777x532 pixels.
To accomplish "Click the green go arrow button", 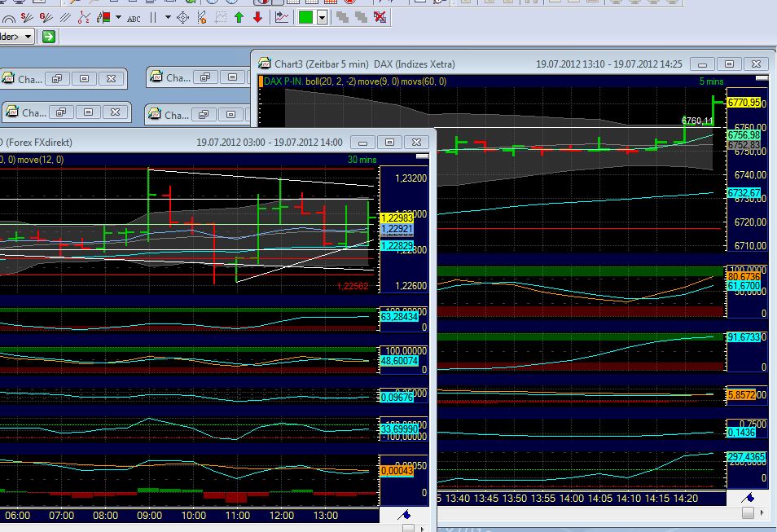I will pos(49,37).
